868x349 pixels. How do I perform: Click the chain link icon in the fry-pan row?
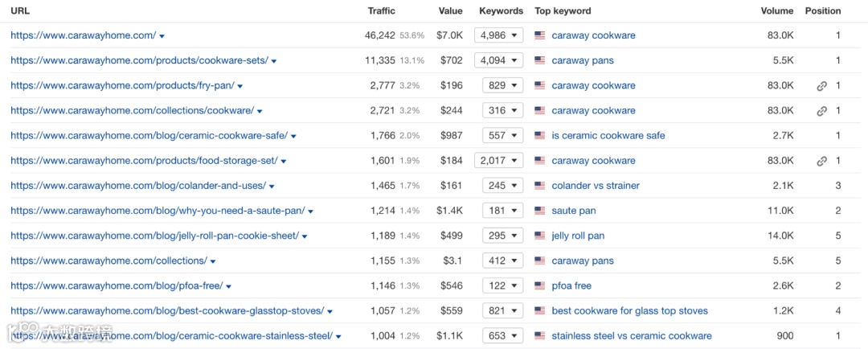821,86
